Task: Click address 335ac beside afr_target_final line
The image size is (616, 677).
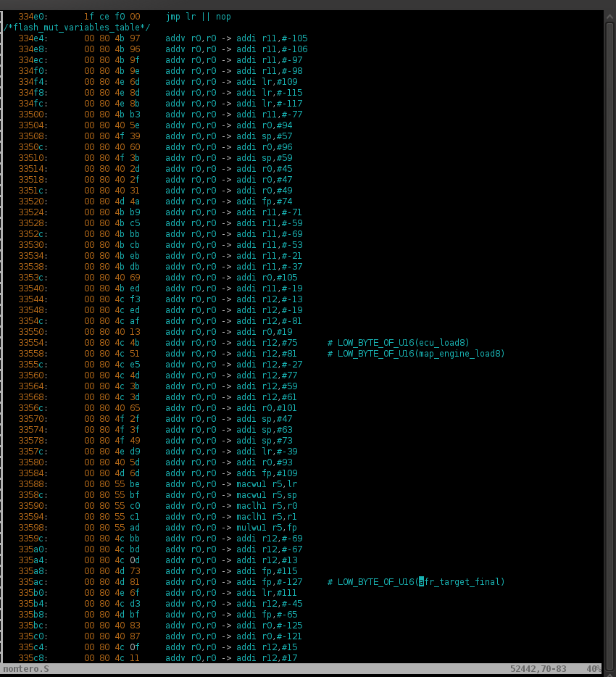Action: point(33,582)
